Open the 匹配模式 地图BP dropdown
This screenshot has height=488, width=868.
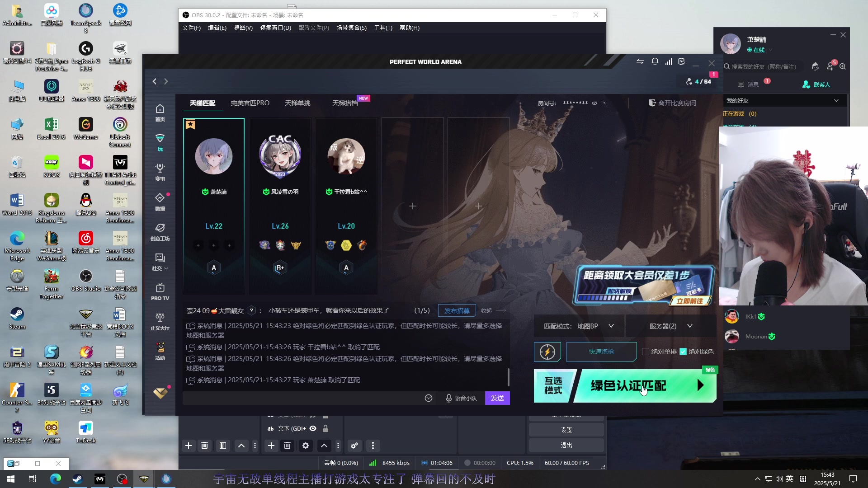579,326
